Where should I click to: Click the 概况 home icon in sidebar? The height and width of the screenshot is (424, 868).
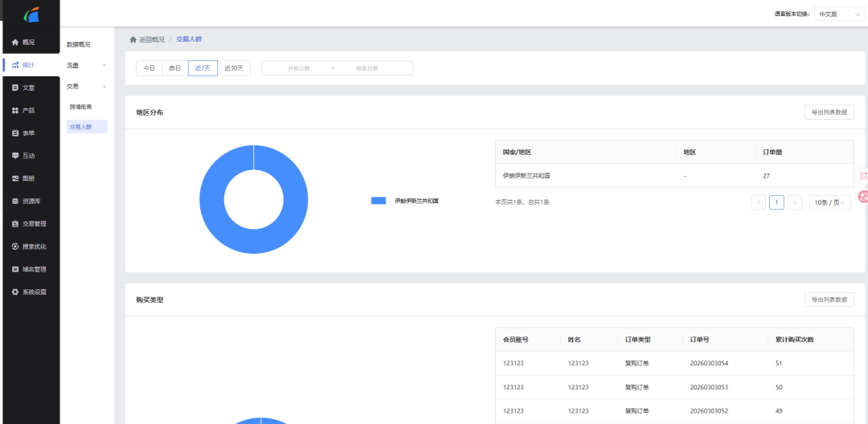click(14, 42)
